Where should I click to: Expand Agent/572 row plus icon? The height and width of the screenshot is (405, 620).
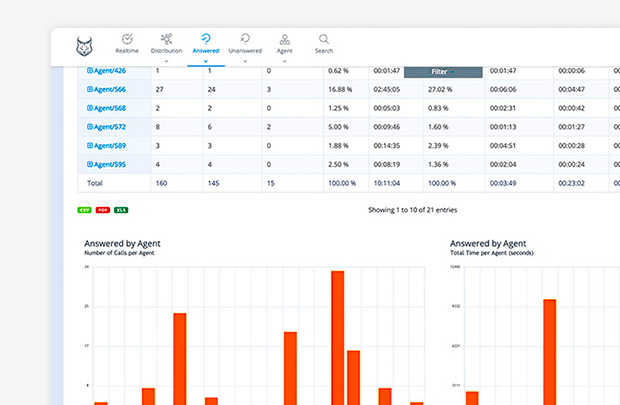(90, 127)
